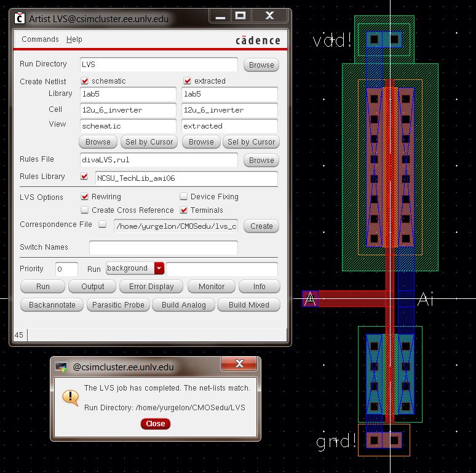Viewport: 476px width, 473px height.
Task: Maximize the Artist LVS window
Action: click(240, 15)
